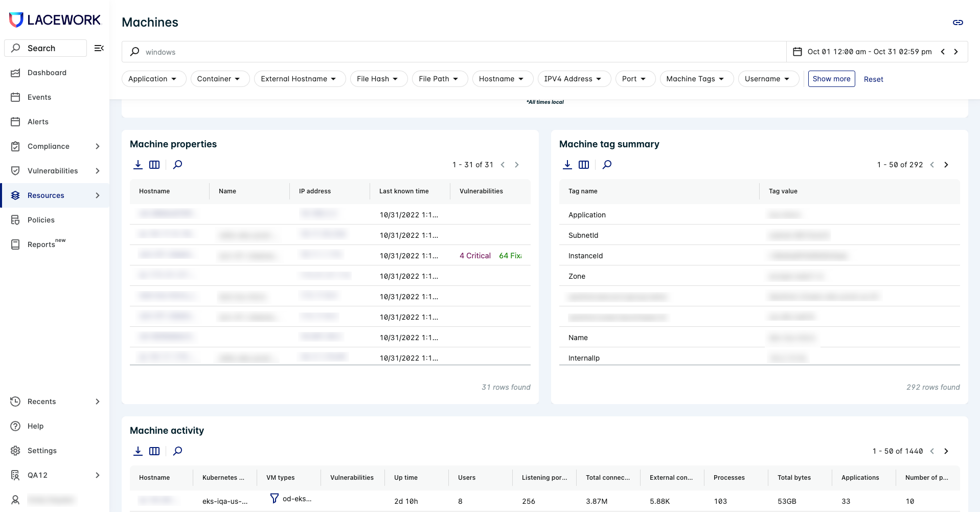The image size is (980, 512).
Task: Click the Show more filters button
Action: (831, 79)
